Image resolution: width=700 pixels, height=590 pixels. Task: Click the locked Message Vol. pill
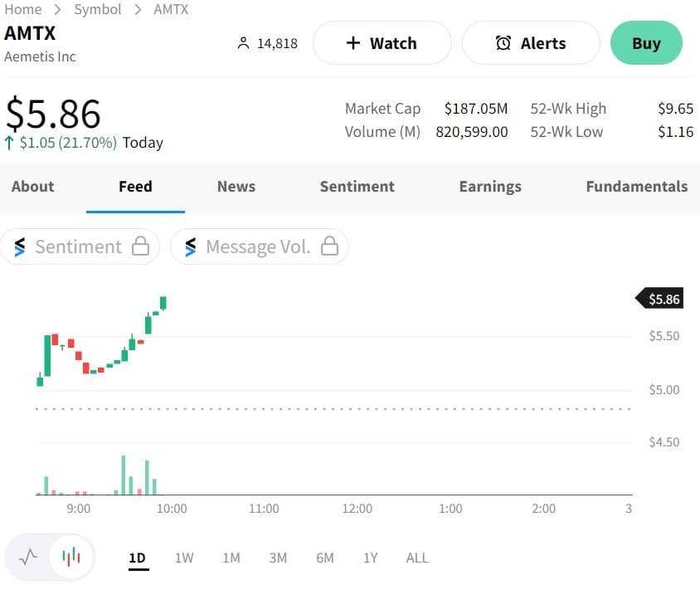tap(260, 246)
